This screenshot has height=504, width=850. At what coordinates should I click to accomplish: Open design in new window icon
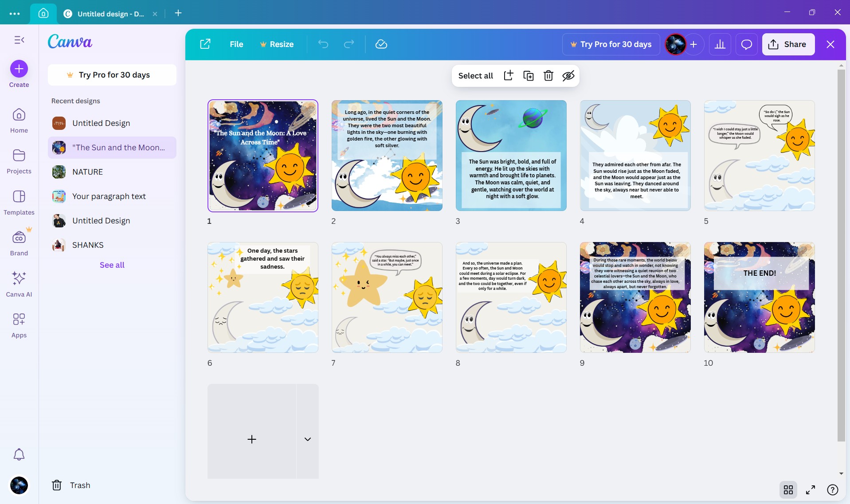point(205,44)
